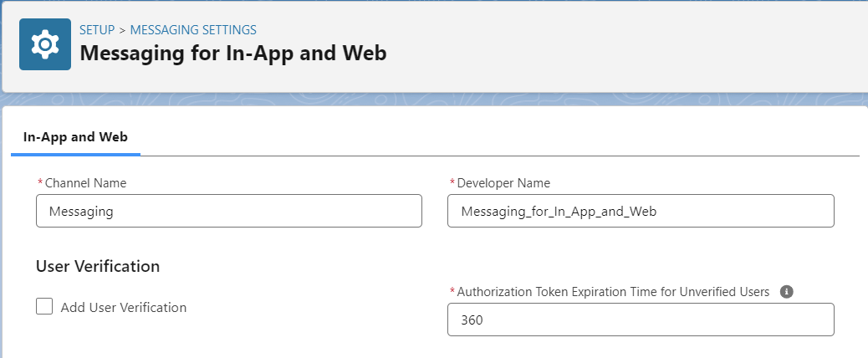
Task: Focus the Developer Name input field
Action: (641, 211)
